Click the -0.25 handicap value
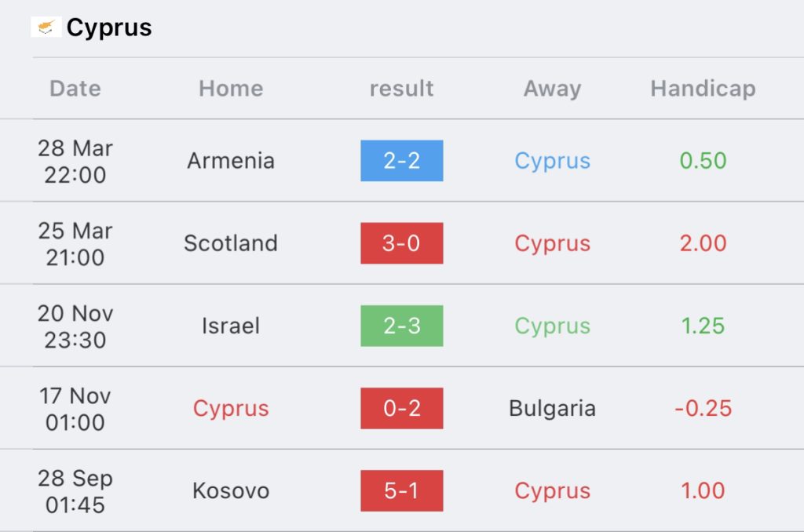Image resolution: width=804 pixels, height=532 pixels. click(703, 408)
